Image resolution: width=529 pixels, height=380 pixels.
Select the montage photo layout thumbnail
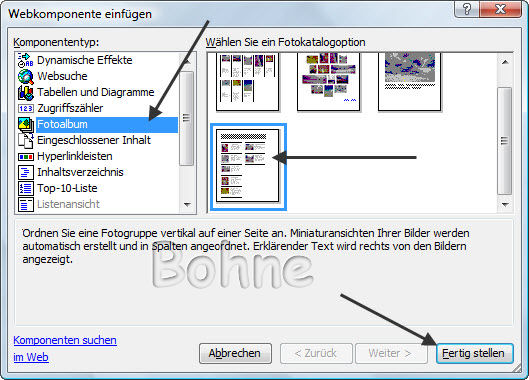328,82
